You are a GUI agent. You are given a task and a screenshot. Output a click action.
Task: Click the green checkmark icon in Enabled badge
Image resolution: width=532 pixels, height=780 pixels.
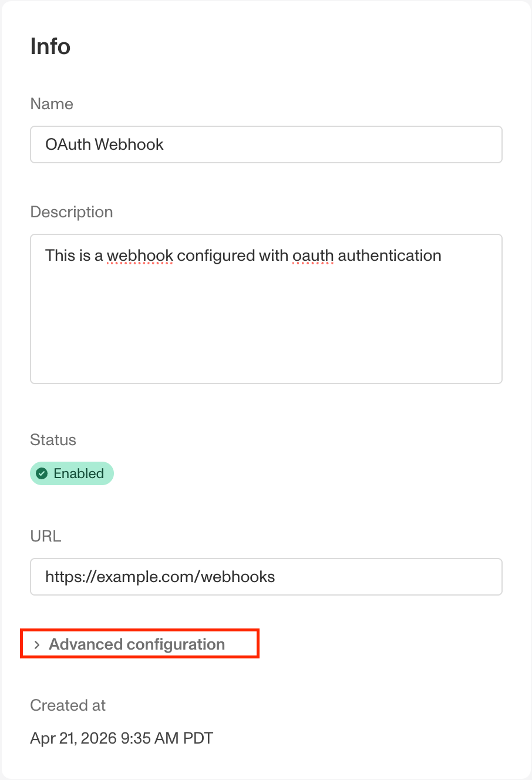42,473
